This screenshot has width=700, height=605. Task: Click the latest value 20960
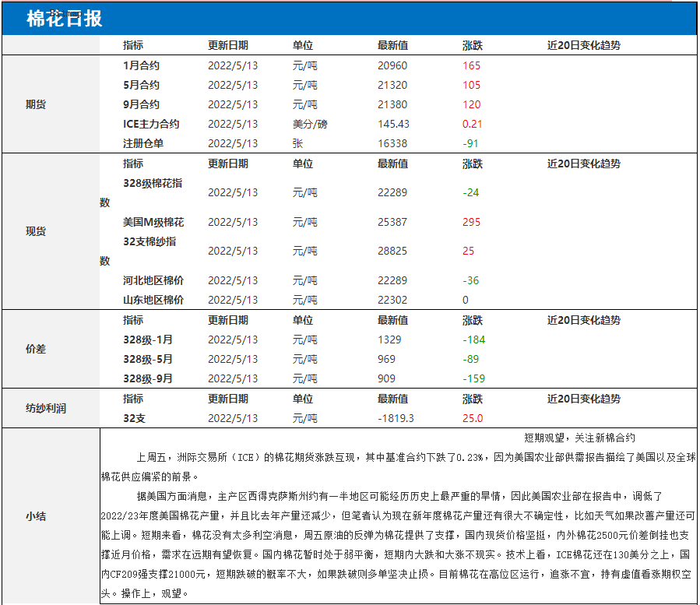[x=392, y=65]
